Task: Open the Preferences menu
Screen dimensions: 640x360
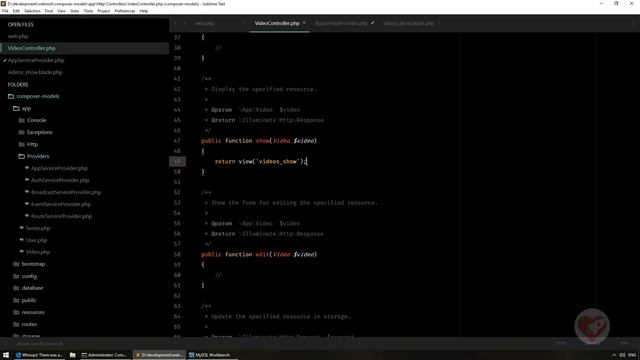Action: click(x=124, y=11)
